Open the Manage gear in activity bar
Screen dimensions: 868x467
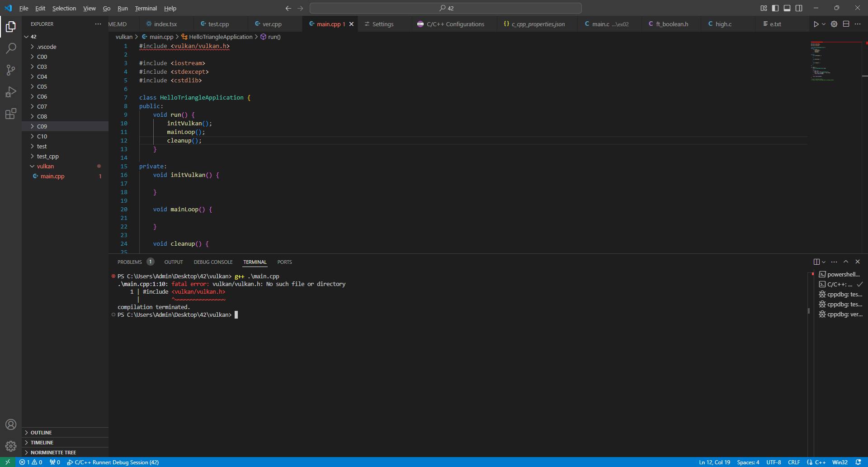(11, 446)
